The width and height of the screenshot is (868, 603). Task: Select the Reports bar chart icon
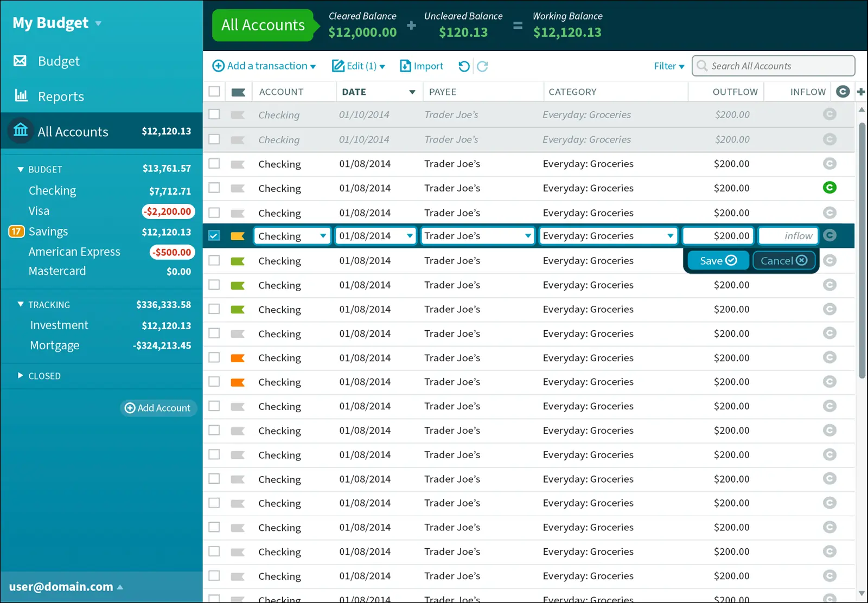point(20,96)
